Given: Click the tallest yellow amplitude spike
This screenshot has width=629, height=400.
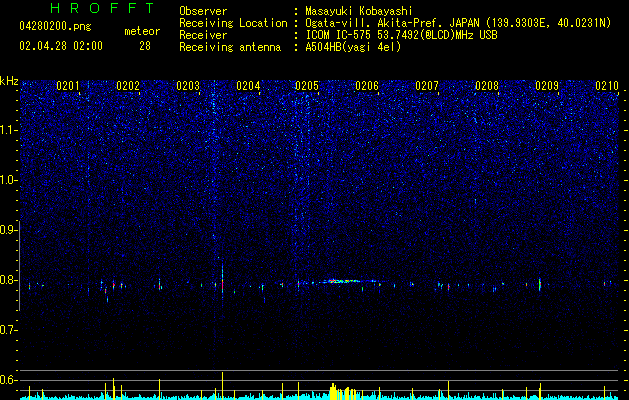Looking at the screenshot, I should (222, 386).
